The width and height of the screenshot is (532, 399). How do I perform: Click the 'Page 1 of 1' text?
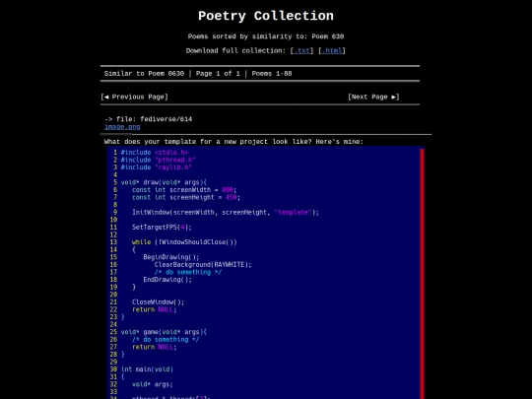click(218, 73)
